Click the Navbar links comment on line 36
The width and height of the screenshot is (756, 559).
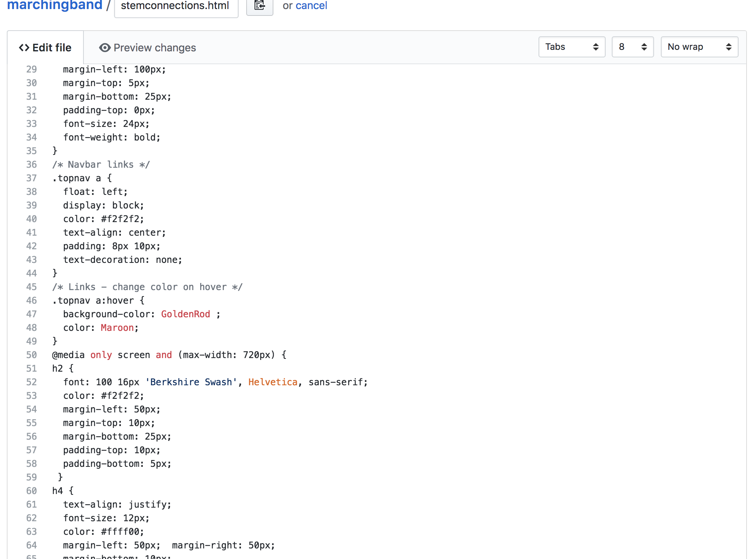[101, 165]
